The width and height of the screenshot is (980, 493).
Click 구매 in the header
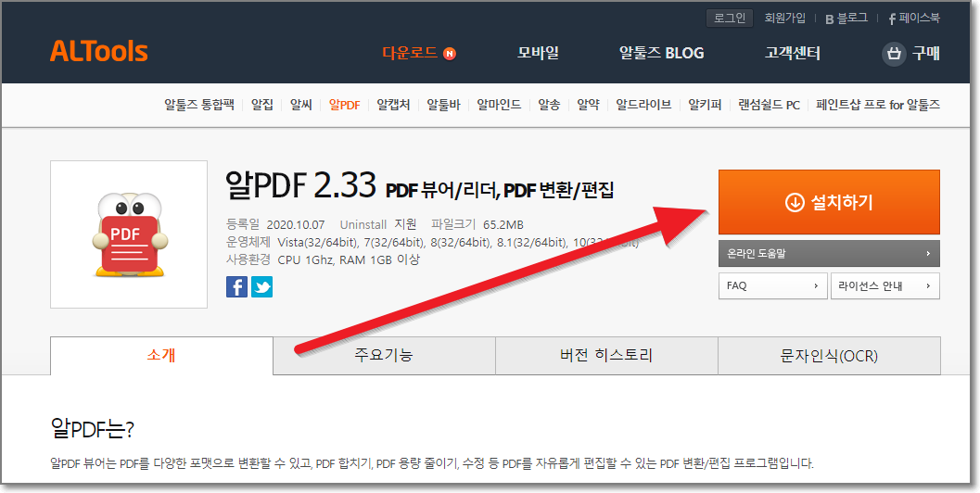click(925, 53)
